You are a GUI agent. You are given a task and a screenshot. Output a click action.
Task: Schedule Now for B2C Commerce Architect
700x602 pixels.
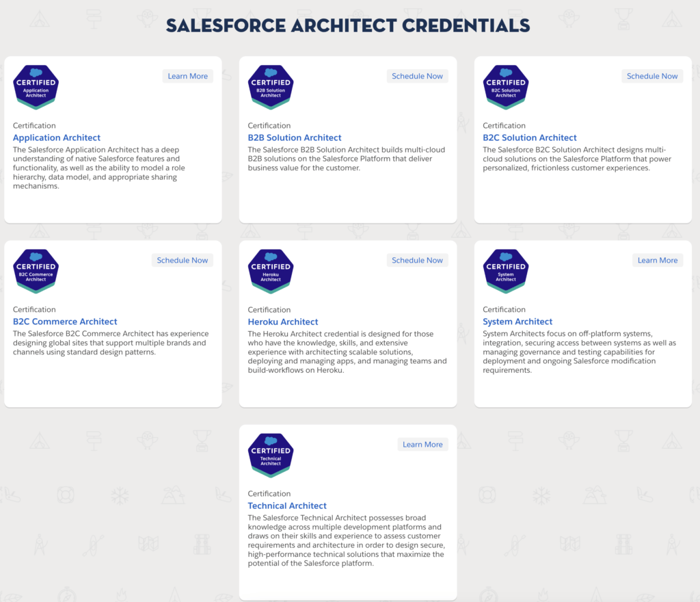182,261
